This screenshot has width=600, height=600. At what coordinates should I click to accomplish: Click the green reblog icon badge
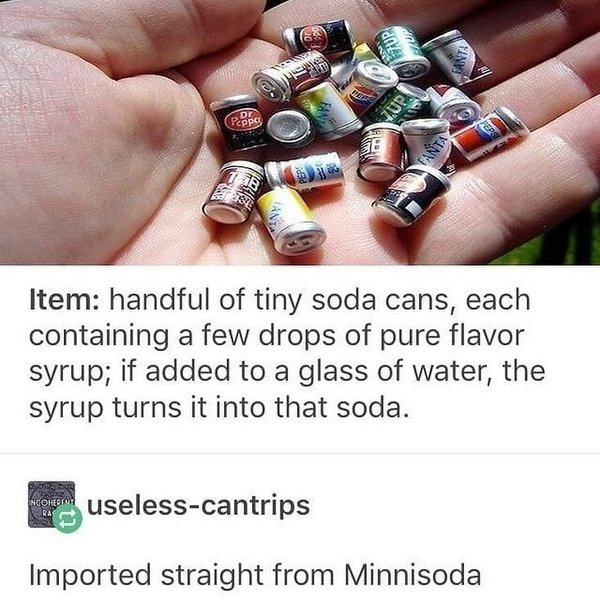pyautogui.click(x=67, y=519)
